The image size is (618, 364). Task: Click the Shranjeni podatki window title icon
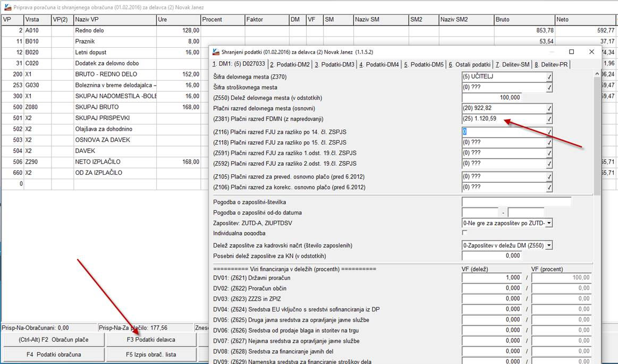[216, 52]
